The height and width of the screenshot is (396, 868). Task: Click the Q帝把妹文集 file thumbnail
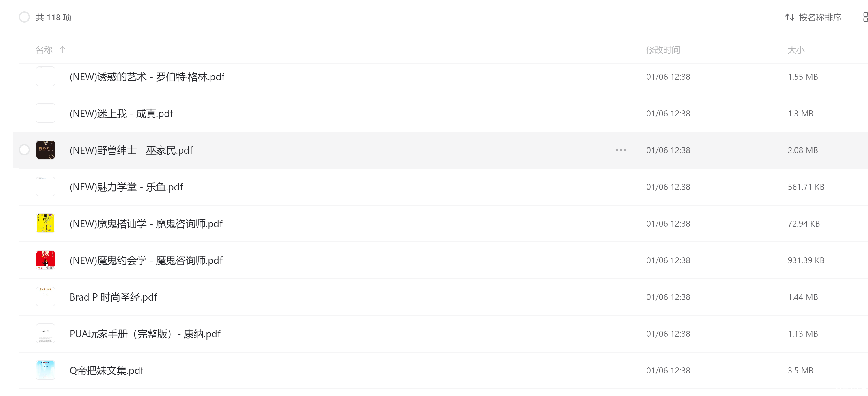46,370
